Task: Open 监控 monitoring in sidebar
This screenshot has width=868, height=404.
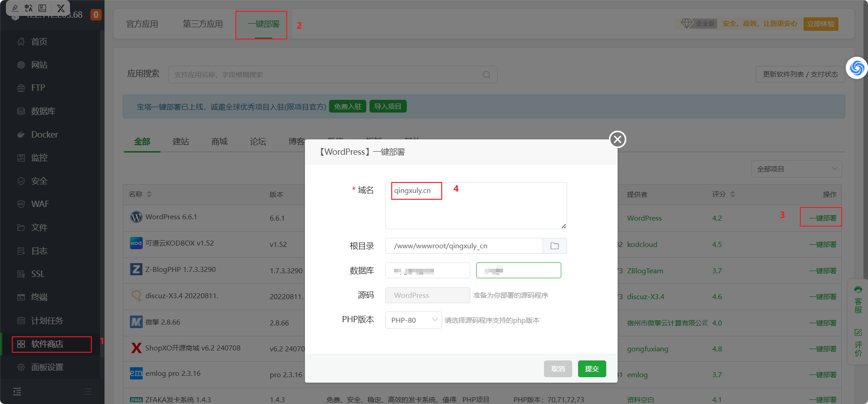Action: pos(39,158)
